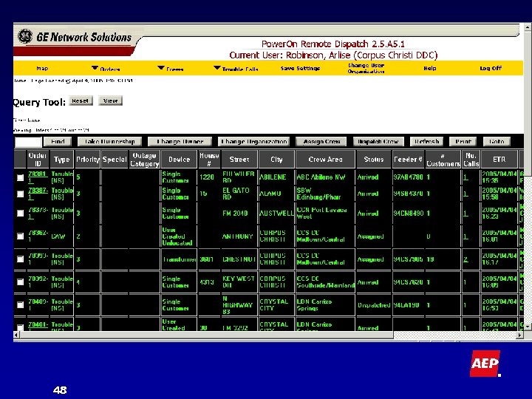Click the Outage Category column header
The height and width of the screenshot is (399, 532).
(x=145, y=159)
